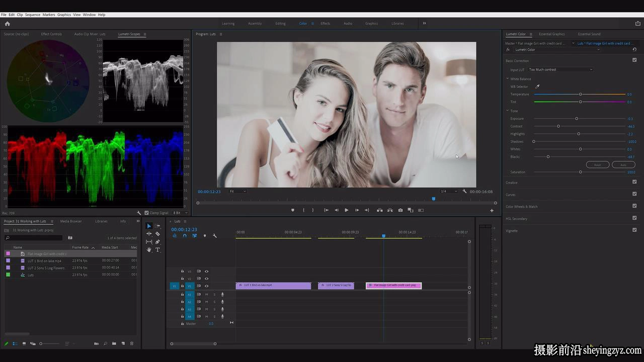Switch Project panel to icon view
Image resolution: width=644 pixels, height=362 pixels.
[x=24, y=343]
